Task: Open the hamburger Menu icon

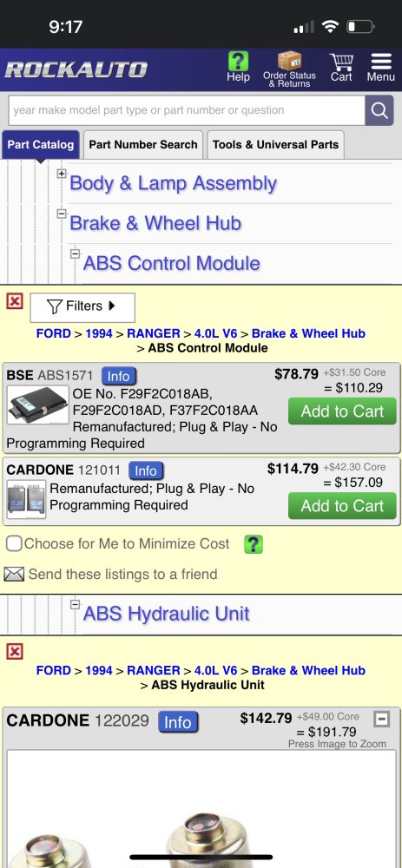Action: pyautogui.click(x=381, y=61)
